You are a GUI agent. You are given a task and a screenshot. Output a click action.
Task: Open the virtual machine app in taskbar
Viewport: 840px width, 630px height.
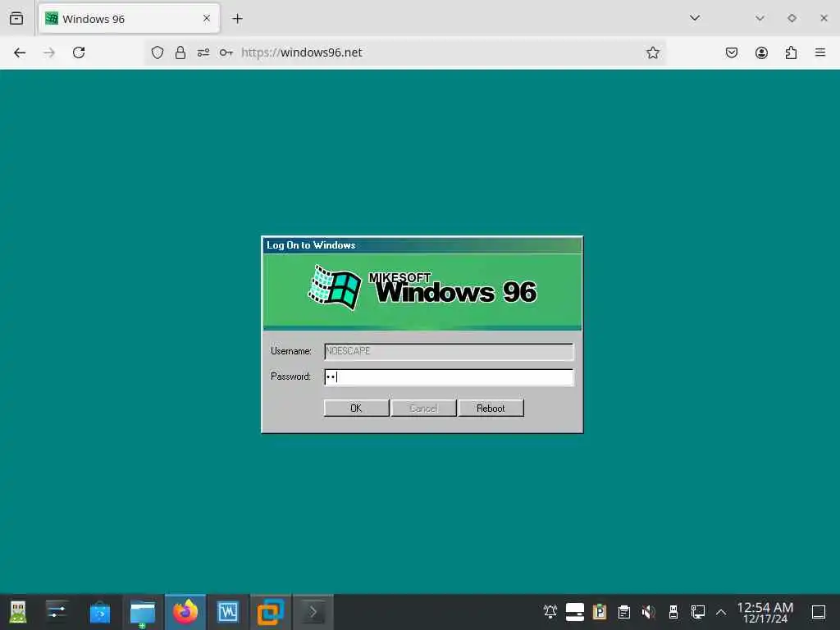click(271, 612)
